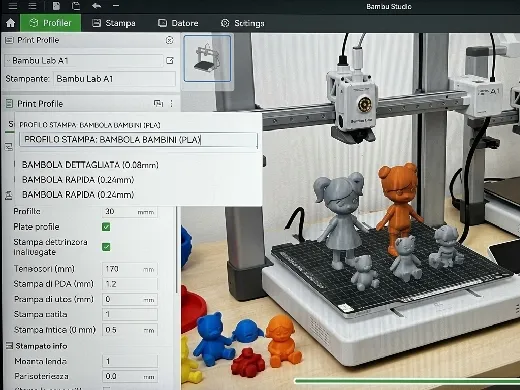Click the PROFILO STAMPA: BAMBOLA BAMBINI (PLA) search box
The image size is (520, 390).
point(139,140)
